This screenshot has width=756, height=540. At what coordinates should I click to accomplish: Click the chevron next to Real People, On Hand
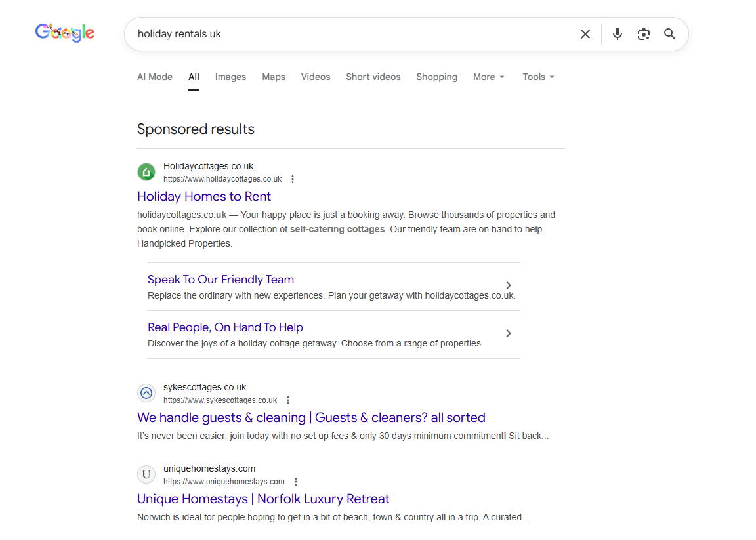point(508,333)
